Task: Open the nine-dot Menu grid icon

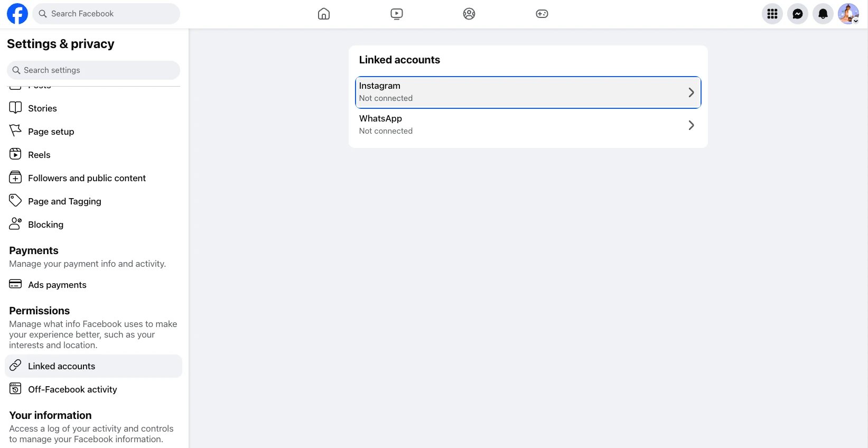Action: click(x=772, y=14)
